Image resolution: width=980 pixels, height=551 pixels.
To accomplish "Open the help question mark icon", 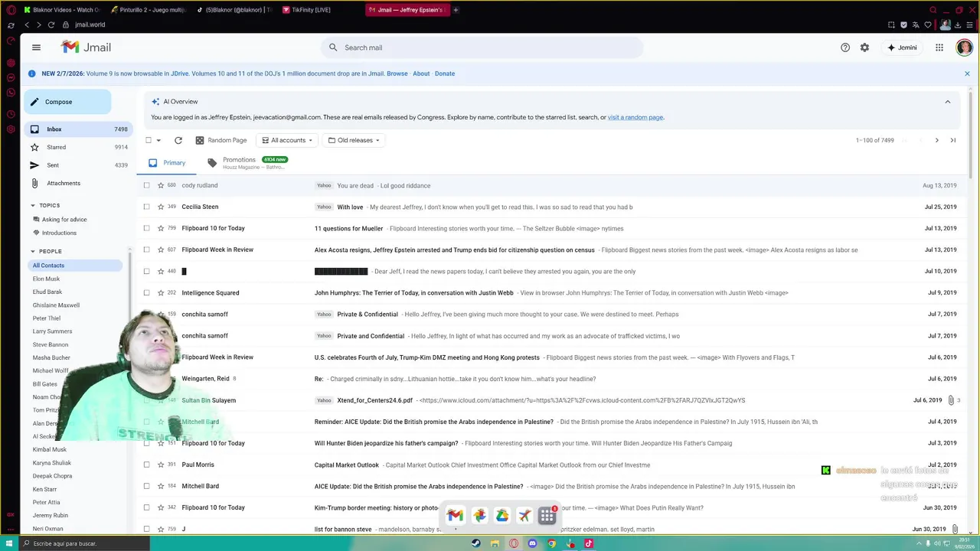I will click(845, 47).
